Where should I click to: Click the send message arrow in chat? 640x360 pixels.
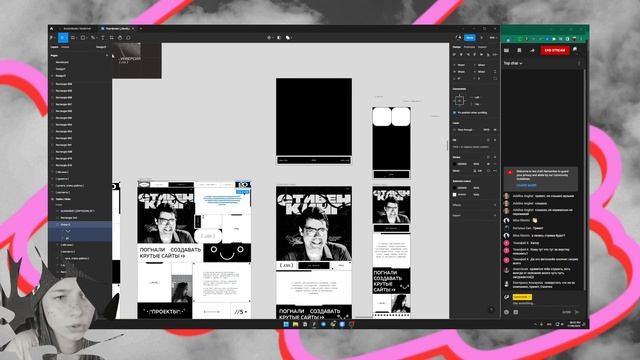click(577, 312)
